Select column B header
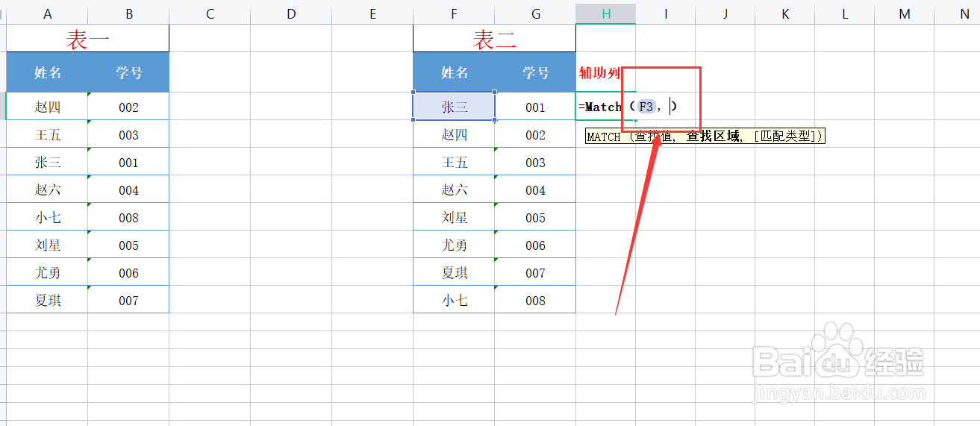Image resolution: width=980 pixels, height=426 pixels. (x=129, y=14)
